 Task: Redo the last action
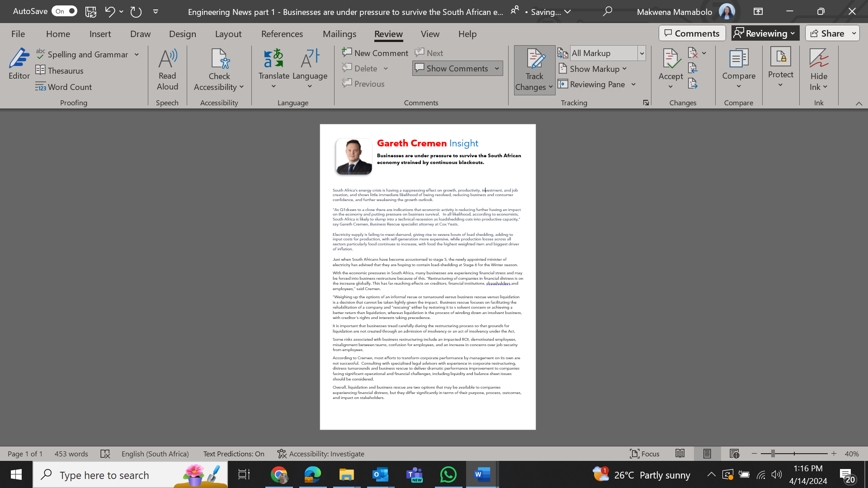tap(136, 11)
